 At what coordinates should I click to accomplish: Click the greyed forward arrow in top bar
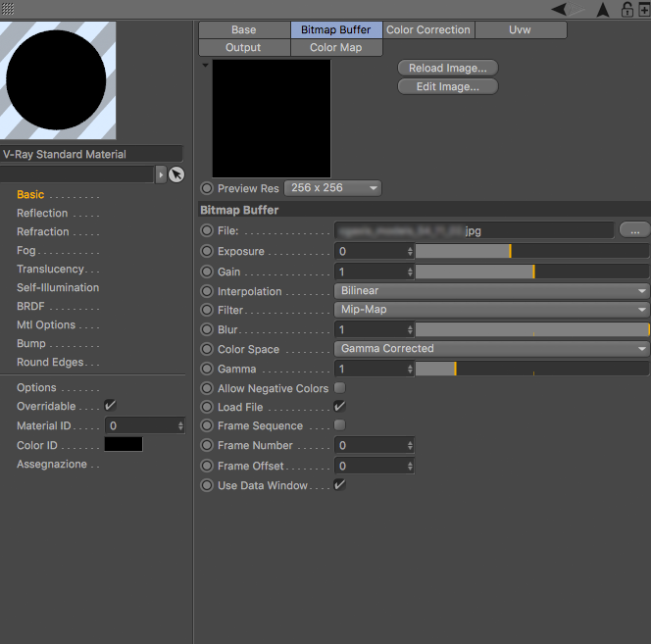576,9
